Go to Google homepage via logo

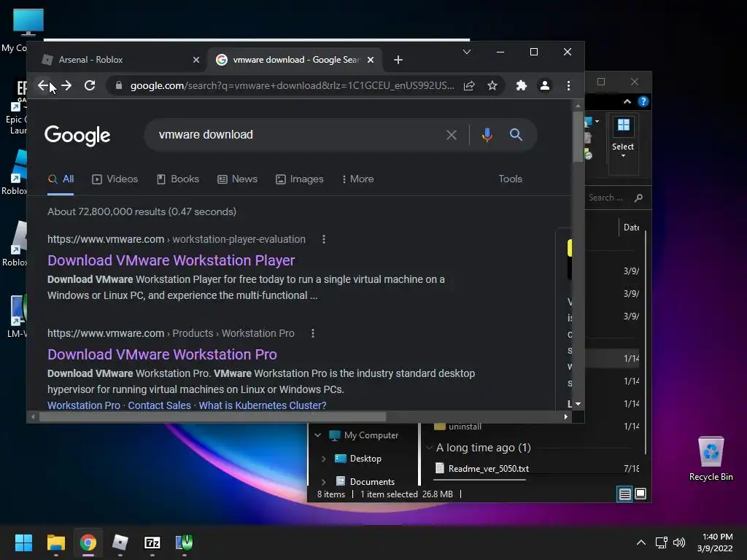tap(77, 136)
